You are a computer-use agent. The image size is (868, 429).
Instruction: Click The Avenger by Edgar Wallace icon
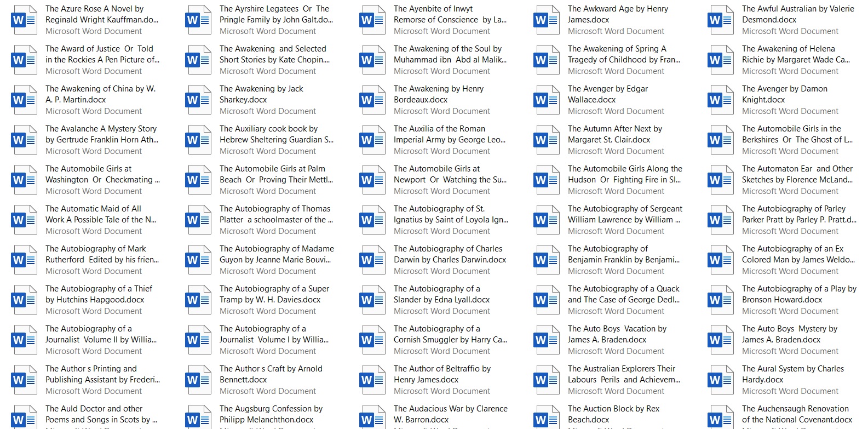pos(546,100)
